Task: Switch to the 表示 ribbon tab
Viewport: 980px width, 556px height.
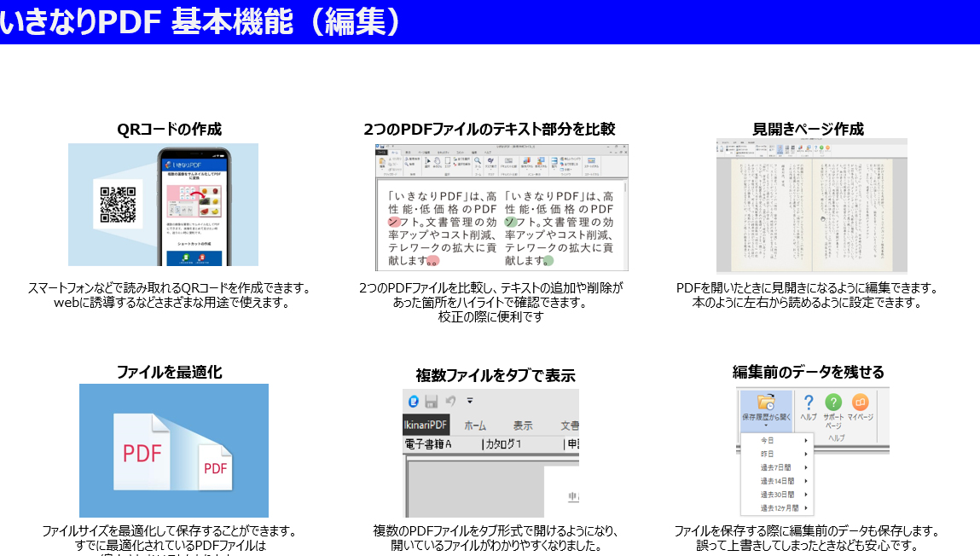Action: 523,425
